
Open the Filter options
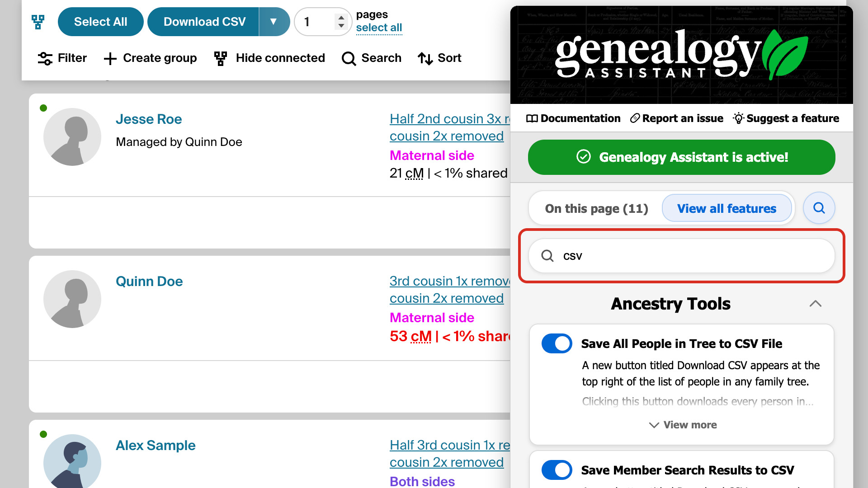click(x=62, y=58)
